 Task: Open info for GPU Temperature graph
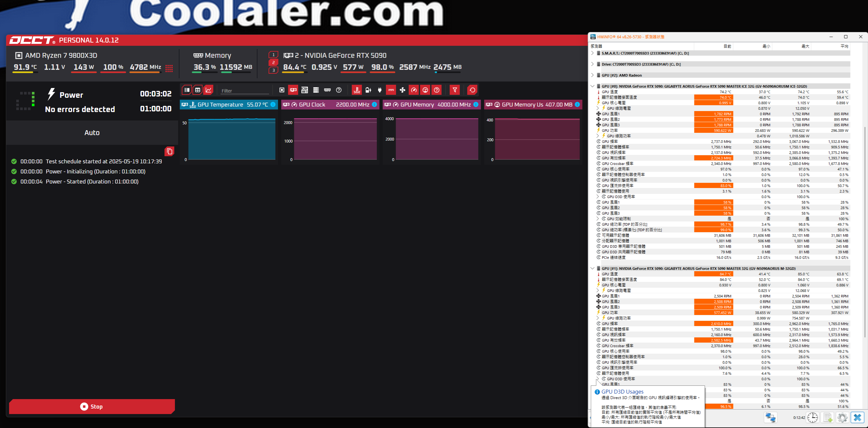click(273, 105)
